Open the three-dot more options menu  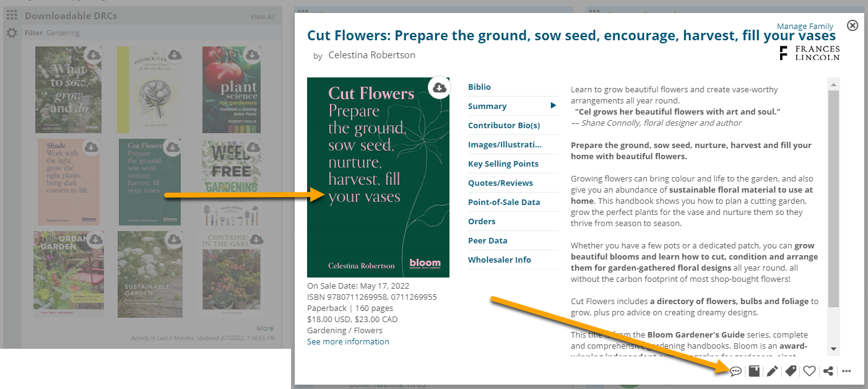[846, 371]
